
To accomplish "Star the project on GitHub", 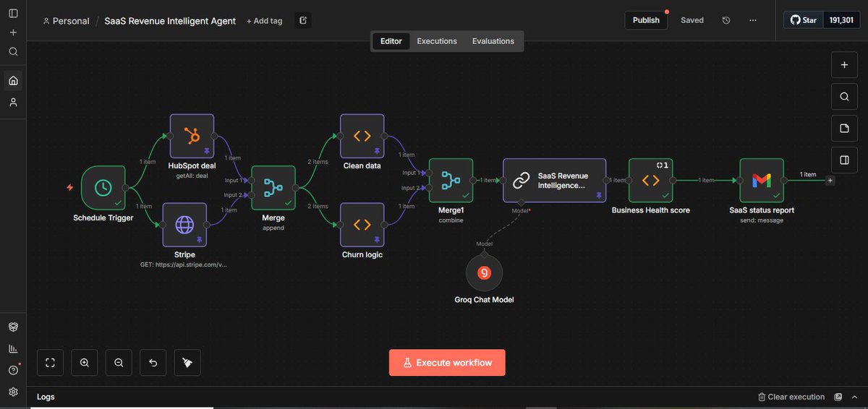I will point(803,20).
